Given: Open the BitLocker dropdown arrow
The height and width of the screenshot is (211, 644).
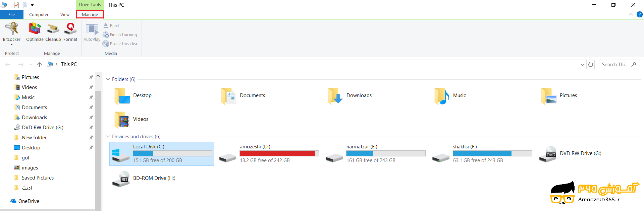Looking at the screenshot, I should pos(12,45).
